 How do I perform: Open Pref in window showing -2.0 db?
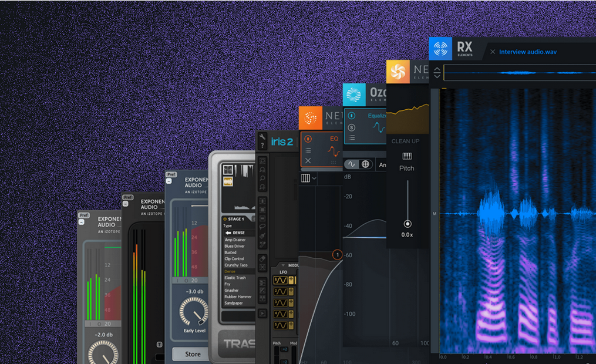point(83,215)
